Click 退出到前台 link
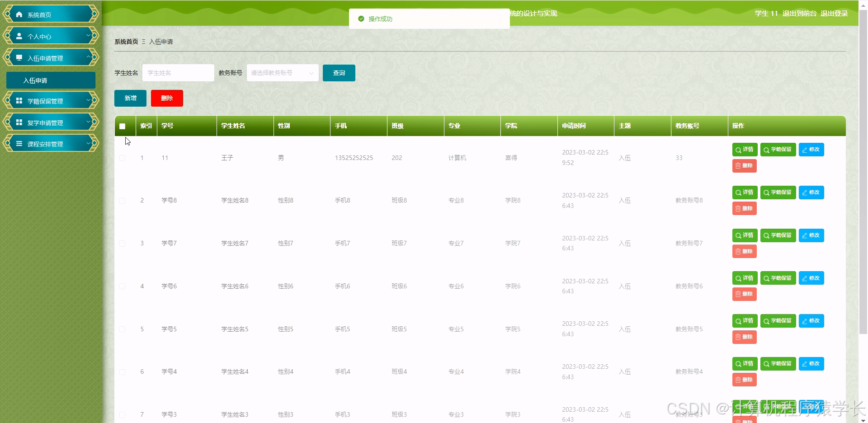The width and height of the screenshot is (868, 423). tap(799, 13)
